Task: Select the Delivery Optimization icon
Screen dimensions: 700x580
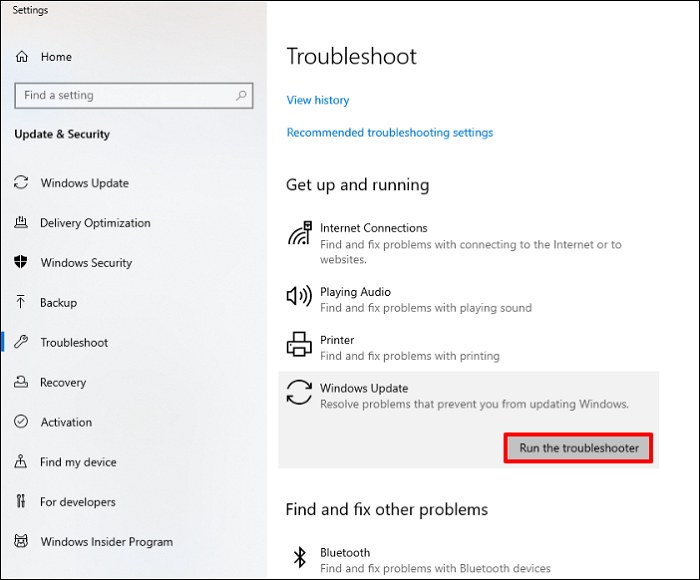Action: [x=21, y=223]
